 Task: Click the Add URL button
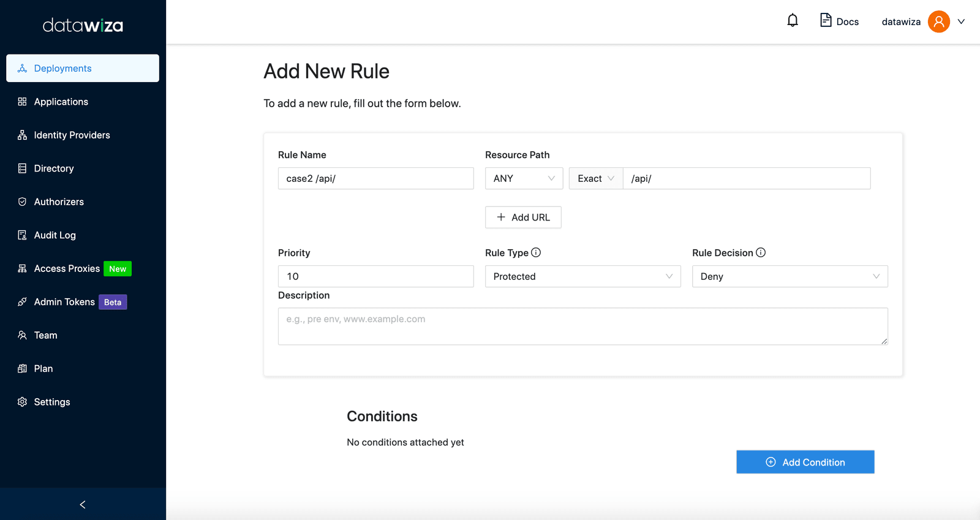[x=523, y=217]
